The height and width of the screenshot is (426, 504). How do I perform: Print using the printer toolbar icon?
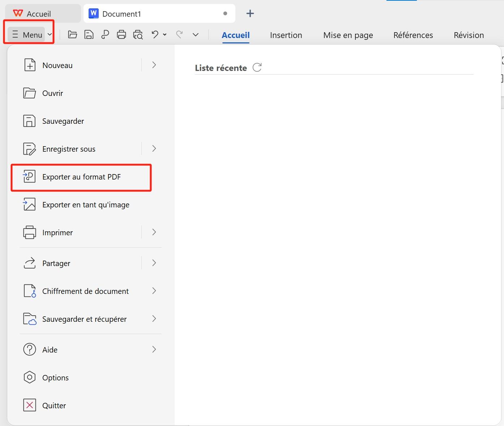[x=121, y=34]
